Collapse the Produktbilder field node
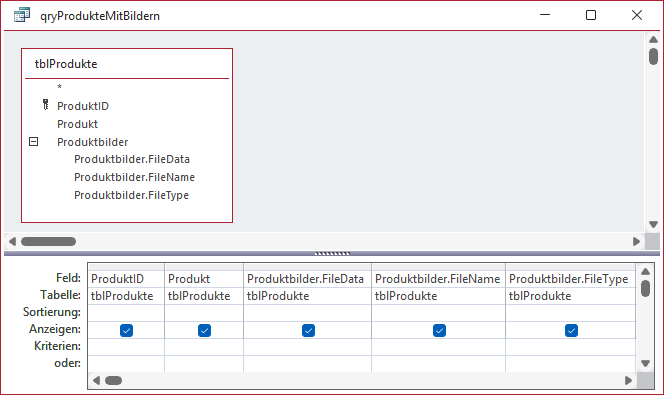The width and height of the screenshot is (664, 395). click(x=33, y=141)
